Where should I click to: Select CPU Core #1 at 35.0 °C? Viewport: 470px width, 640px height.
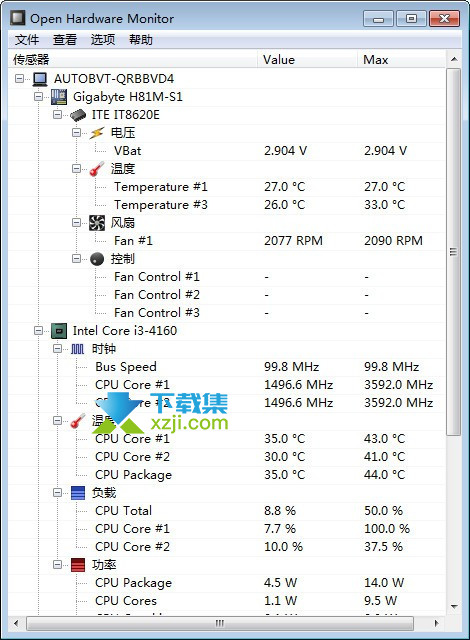227,439
